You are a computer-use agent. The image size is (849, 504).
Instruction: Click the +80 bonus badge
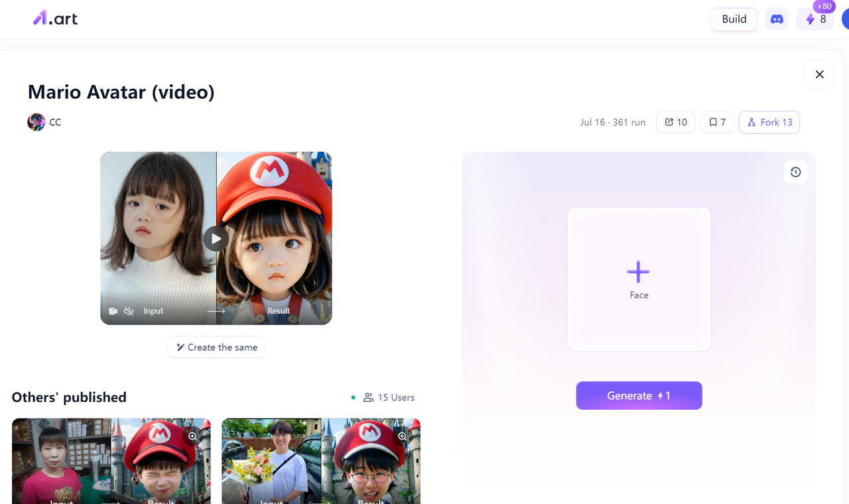click(x=824, y=6)
